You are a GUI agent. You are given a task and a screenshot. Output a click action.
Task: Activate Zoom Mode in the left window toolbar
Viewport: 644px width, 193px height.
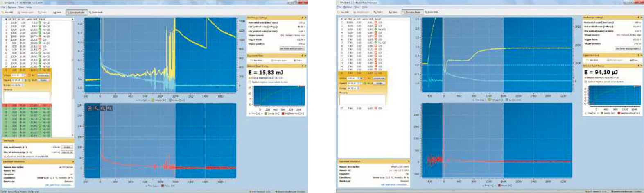point(96,12)
